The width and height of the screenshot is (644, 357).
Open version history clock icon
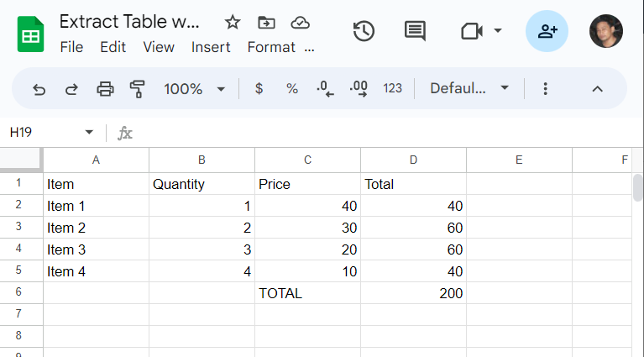click(x=364, y=31)
